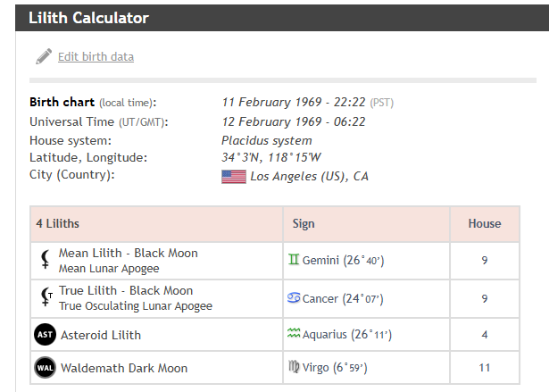The width and height of the screenshot is (549, 392).
Task: Click the black AST asteroid badge icon
Action: (45, 335)
